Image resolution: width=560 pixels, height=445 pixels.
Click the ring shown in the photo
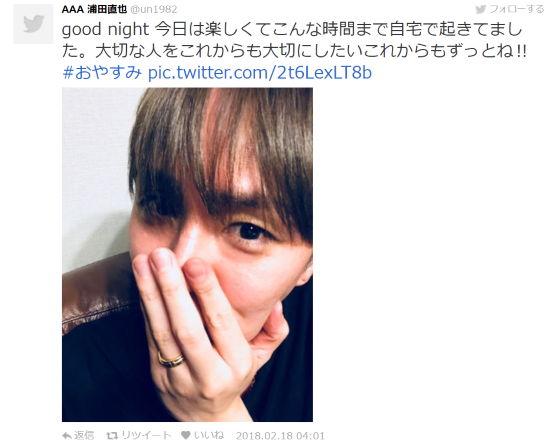(171, 360)
